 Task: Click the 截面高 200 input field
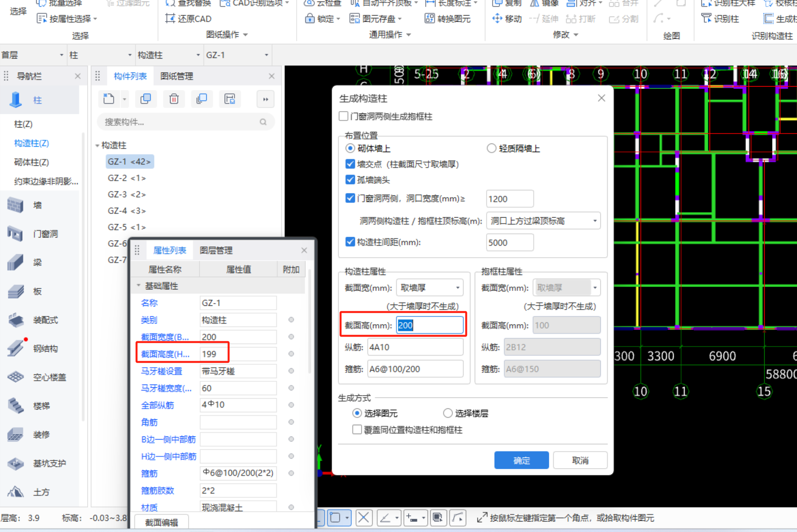tap(430, 325)
